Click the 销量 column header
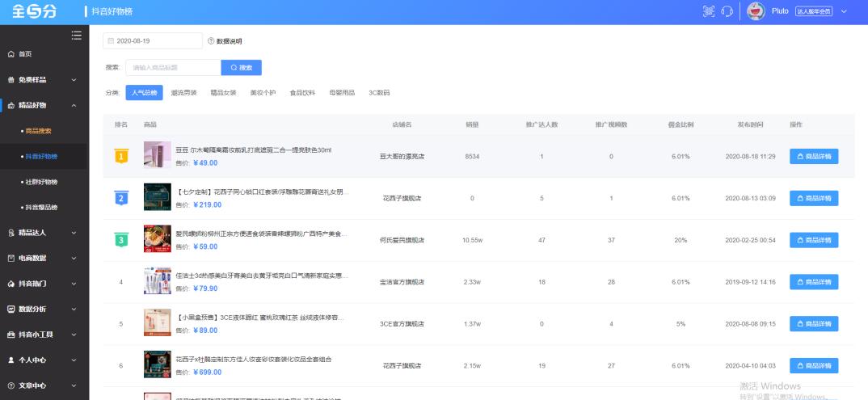 pyautogui.click(x=472, y=124)
